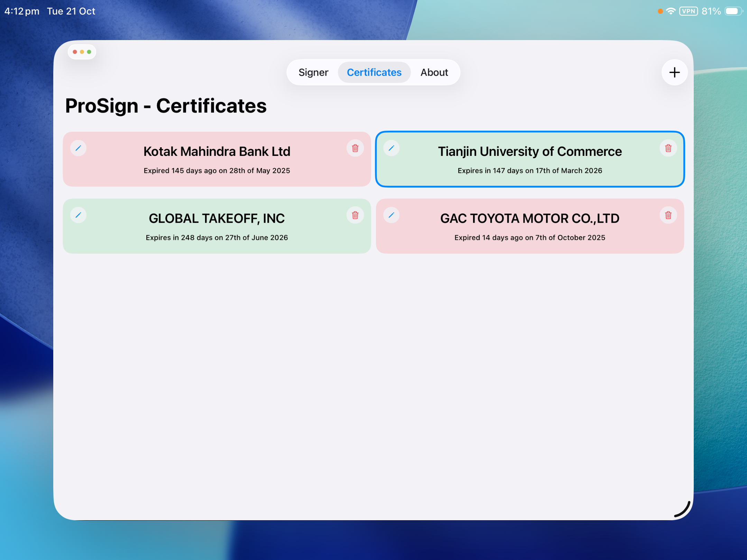Image resolution: width=747 pixels, height=560 pixels.
Task: Open the About tab
Action: (x=434, y=72)
